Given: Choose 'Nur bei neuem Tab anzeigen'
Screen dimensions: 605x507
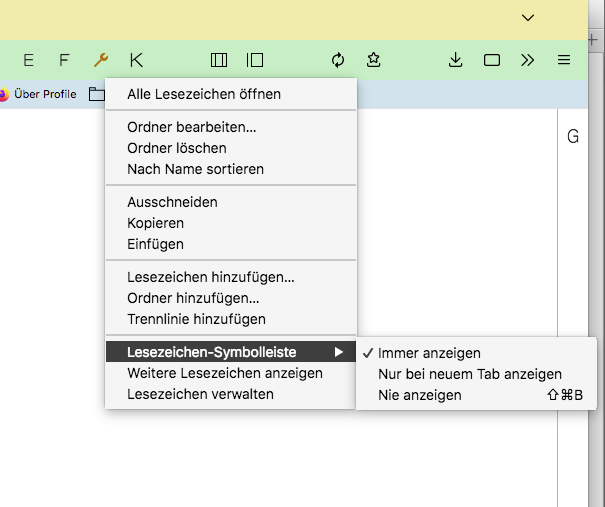Looking at the screenshot, I should [469, 374].
